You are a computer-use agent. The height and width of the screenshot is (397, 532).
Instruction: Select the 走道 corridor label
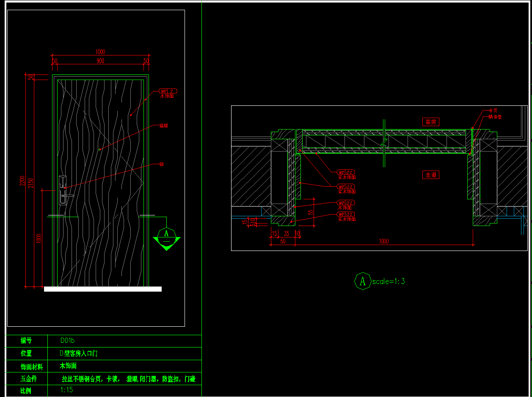tap(431, 175)
